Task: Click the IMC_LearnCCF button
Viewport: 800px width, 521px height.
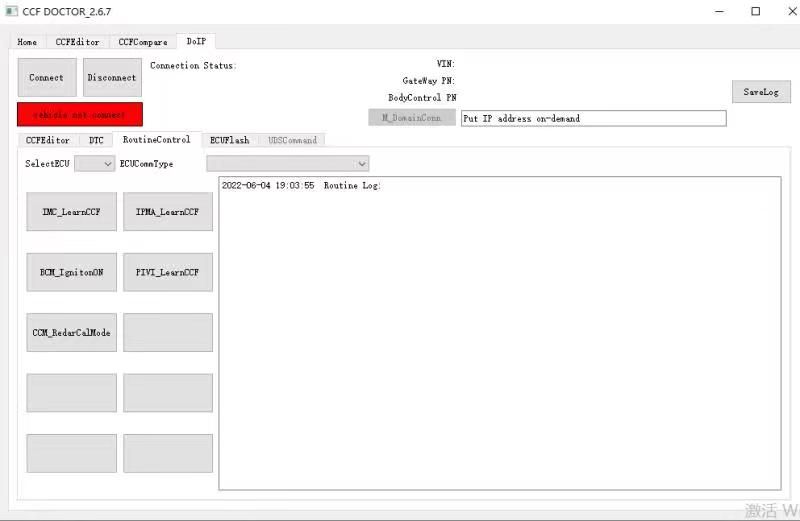Action: click(x=71, y=212)
